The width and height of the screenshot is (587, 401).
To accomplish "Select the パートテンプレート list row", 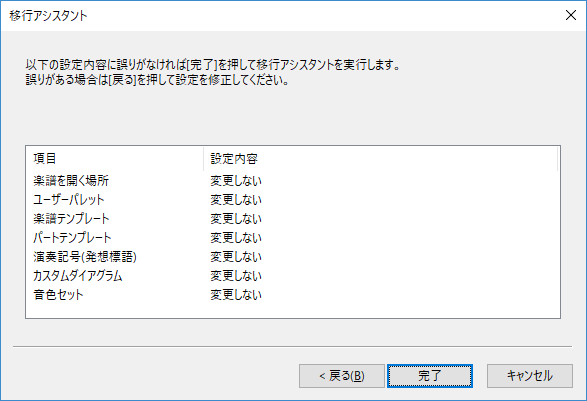I will (x=293, y=238).
